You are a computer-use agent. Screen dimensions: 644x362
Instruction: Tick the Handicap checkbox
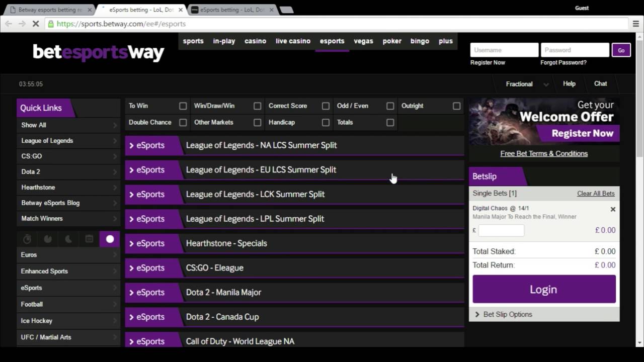(x=326, y=123)
